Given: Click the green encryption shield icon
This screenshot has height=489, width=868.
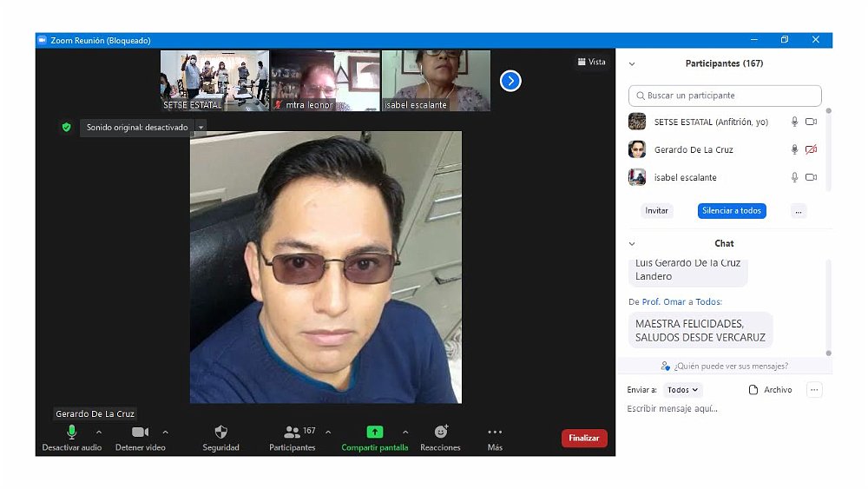Looking at the screenshot, I should point(66,128).
